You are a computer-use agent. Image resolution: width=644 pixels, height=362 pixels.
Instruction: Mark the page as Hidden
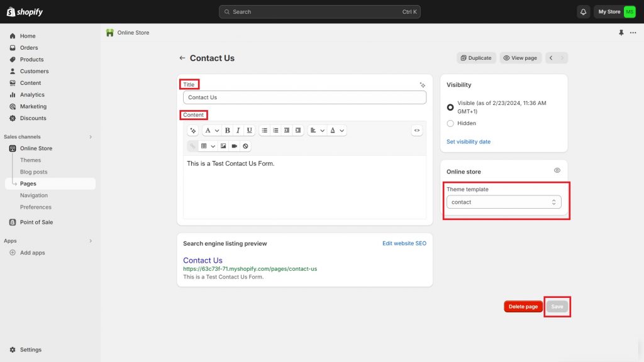click(450, 123)
